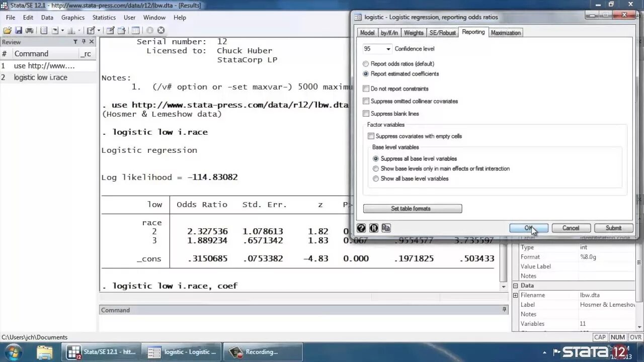The height and width of the screenshot is (362, 644).
Task: Click the dialog Help question-mark icon
Action: [x=361, y=228]
